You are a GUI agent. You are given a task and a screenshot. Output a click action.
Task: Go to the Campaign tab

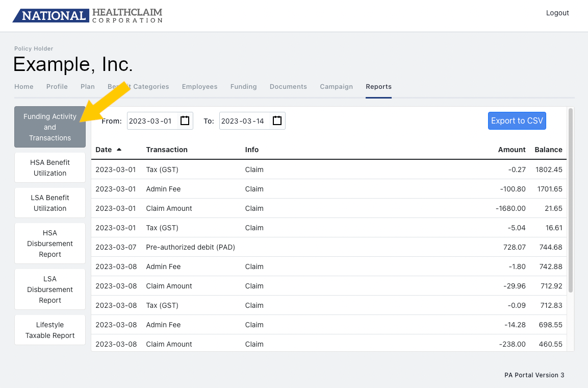click(336, 87)
